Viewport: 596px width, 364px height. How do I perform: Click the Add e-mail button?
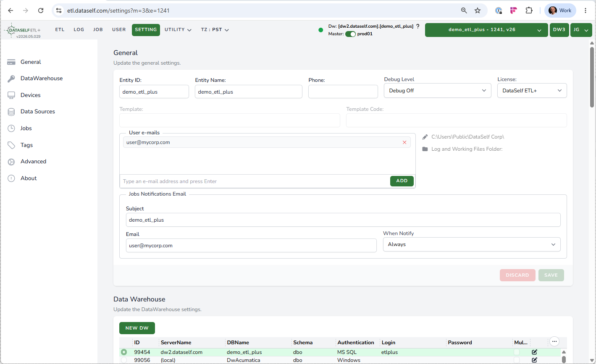tap(402, 181)
